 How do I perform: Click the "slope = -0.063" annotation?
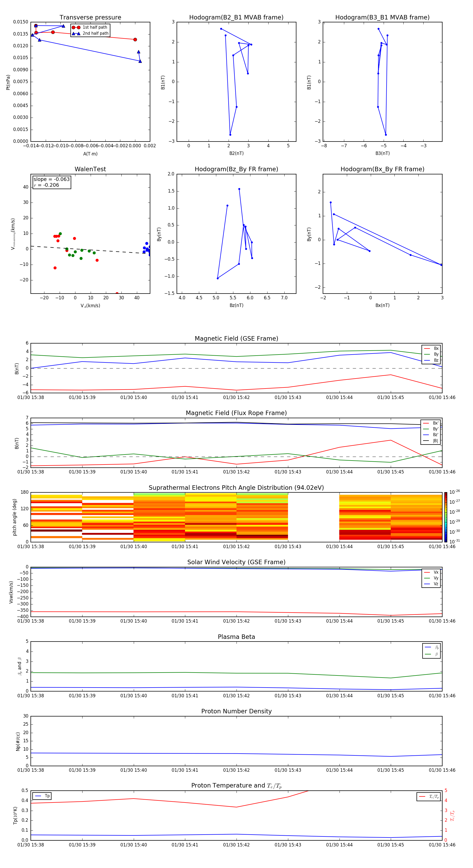point(52,179)
